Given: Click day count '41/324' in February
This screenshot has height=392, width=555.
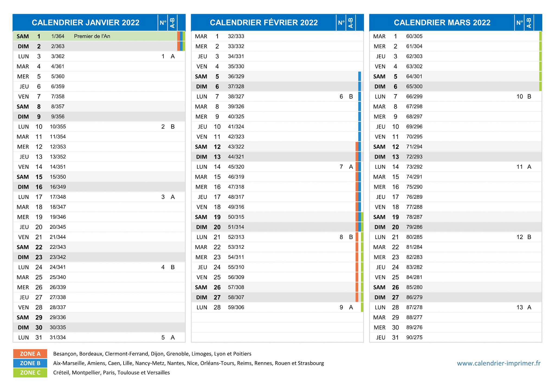Looking at the screenshot, I should [236, 126].
